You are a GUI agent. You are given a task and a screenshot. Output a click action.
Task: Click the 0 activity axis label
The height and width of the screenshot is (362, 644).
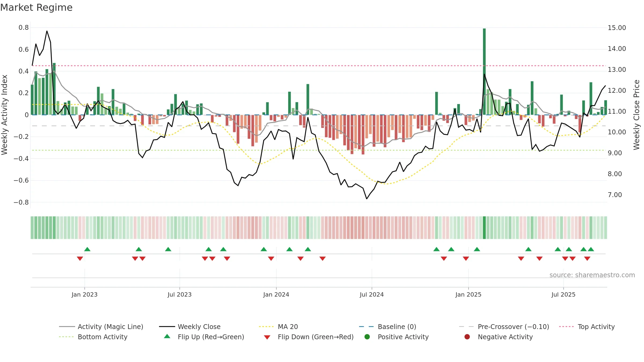(27, 115)
